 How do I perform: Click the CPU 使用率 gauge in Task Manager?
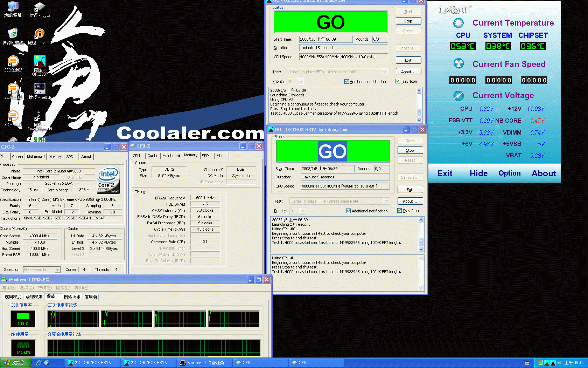coord(23,319)
